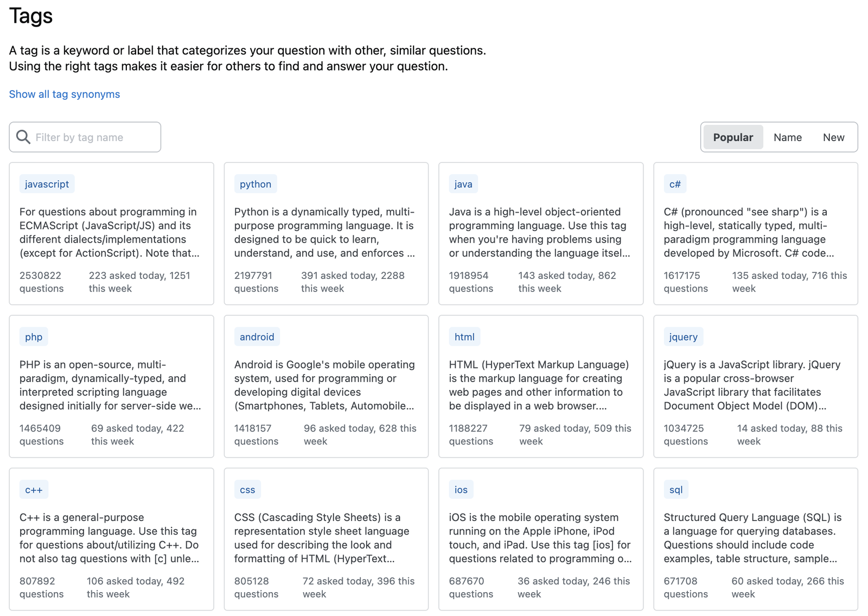Click the search magnifier icon in filter box
Image resolution: width=868 pixels, height=616 pixels.
point(23,137)
